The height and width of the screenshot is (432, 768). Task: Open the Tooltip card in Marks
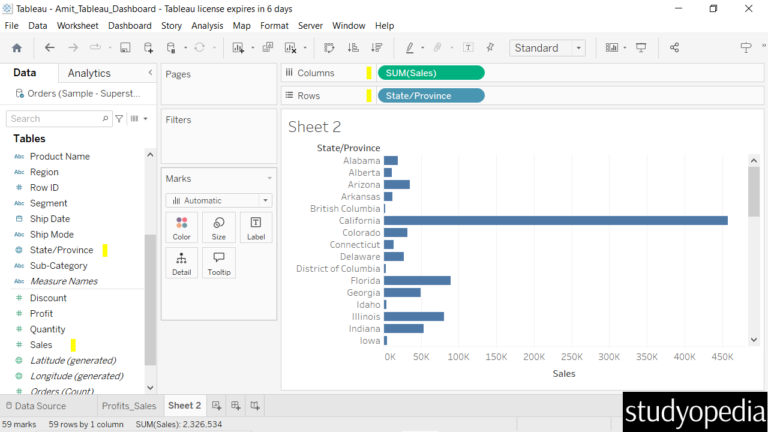point(219,264)
